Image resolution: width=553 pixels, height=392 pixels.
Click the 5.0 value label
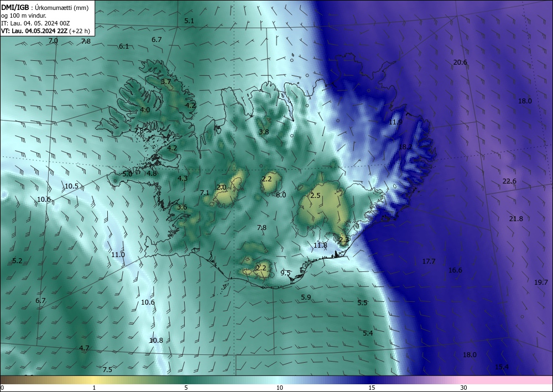coord(127,174)
